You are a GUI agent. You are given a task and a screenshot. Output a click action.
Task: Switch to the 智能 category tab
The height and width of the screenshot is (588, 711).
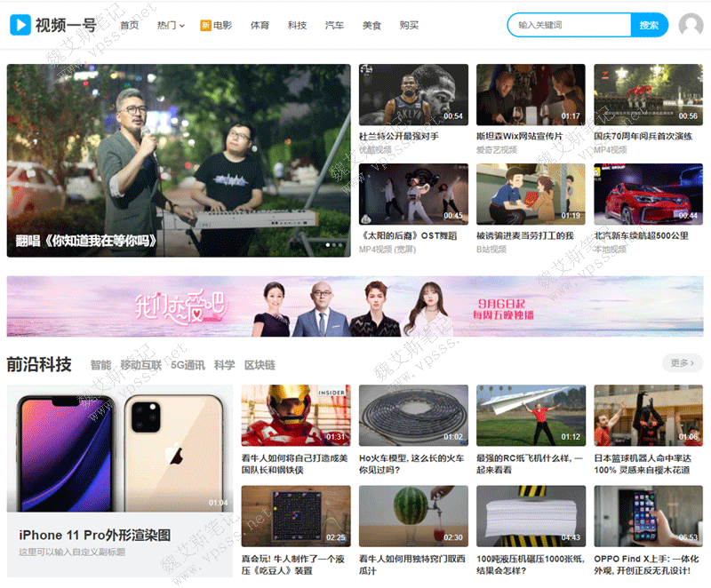click(x=100, y=365)
